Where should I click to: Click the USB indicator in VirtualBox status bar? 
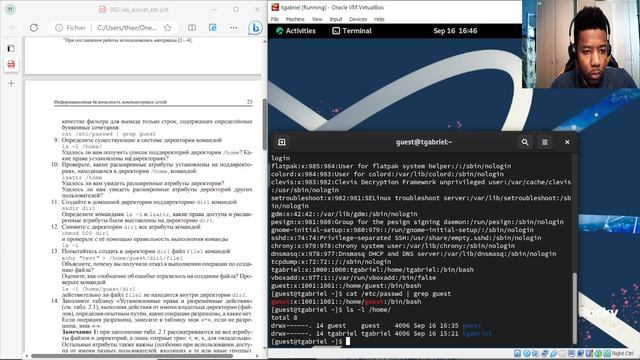[553, 353]
